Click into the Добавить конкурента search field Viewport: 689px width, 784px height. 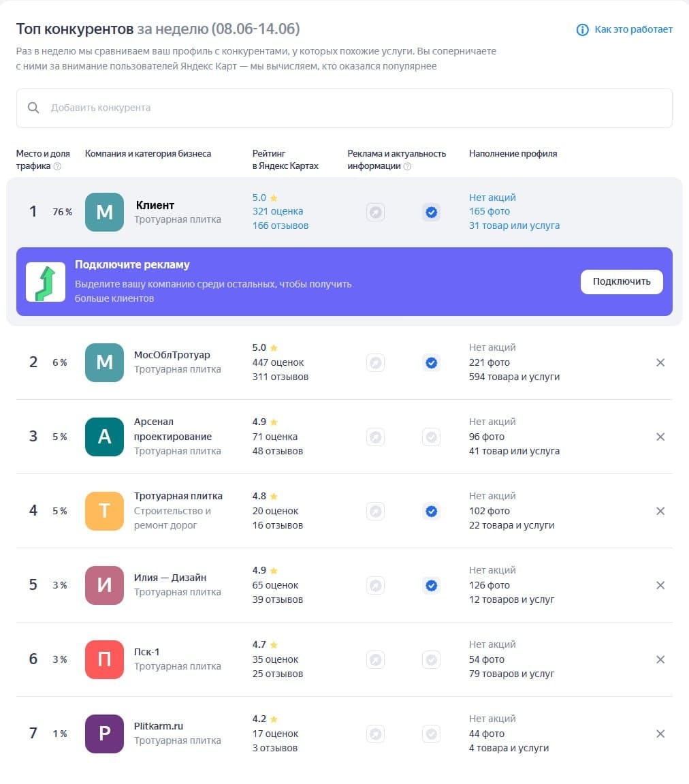tap(344, 108)
